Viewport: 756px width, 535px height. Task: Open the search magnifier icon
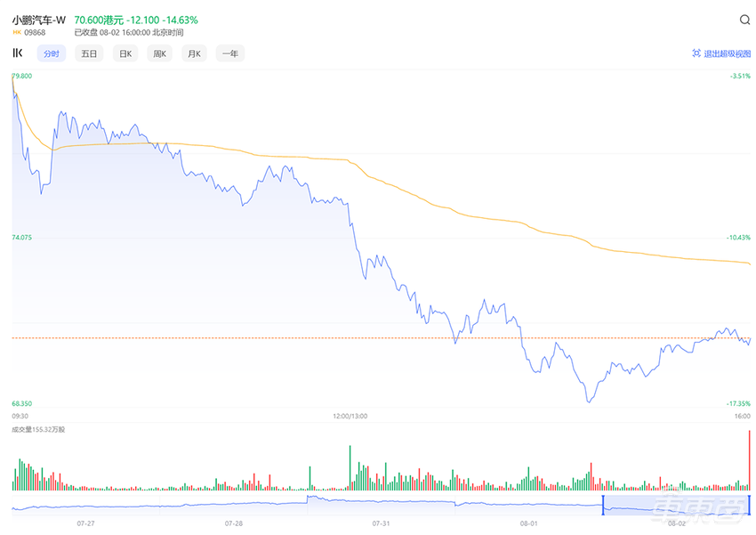pos(744,20)
